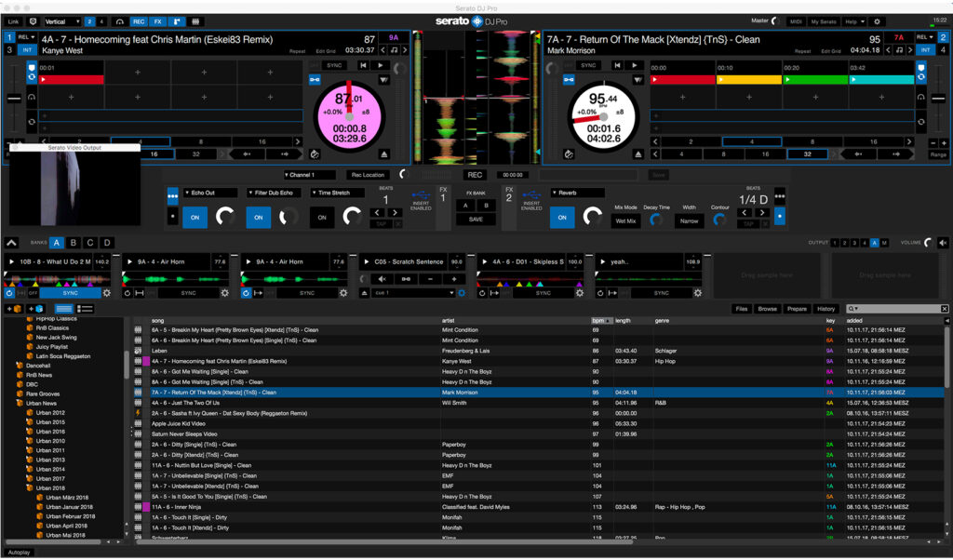Open My Serato

[824, 21]
